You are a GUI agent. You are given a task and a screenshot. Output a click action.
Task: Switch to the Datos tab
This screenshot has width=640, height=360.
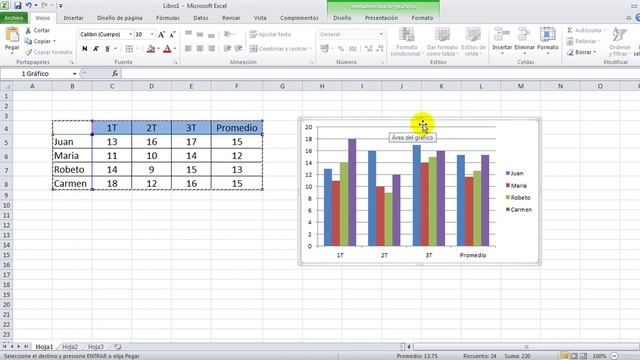point(200,18)
